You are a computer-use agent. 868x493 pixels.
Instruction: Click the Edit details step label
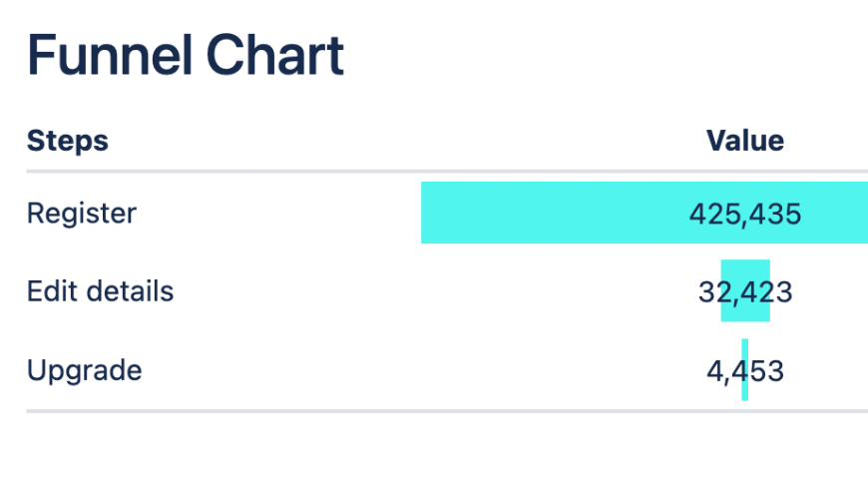click(x=100, y=291)
